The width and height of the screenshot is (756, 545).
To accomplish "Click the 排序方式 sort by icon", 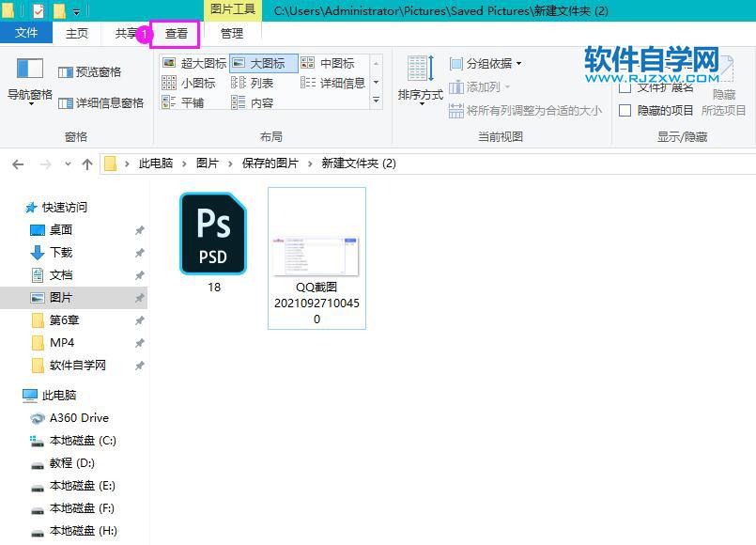I will coord(420,77).
